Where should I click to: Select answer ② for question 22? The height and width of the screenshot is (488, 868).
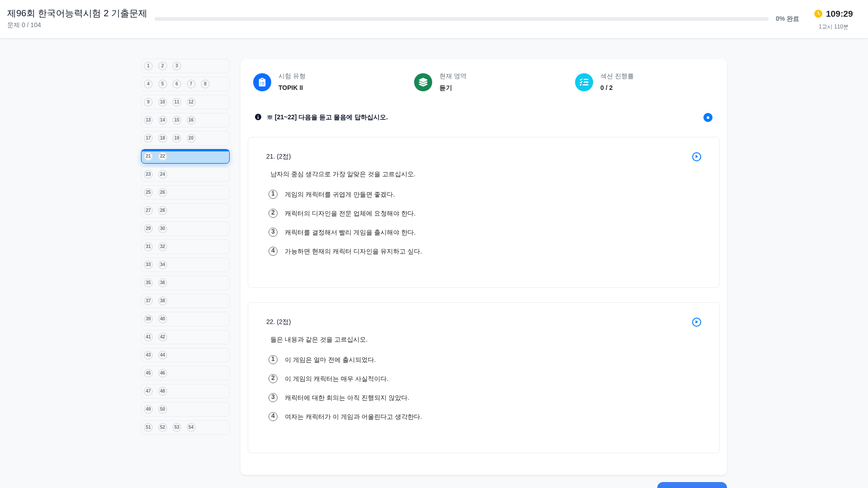pos(273,378)
